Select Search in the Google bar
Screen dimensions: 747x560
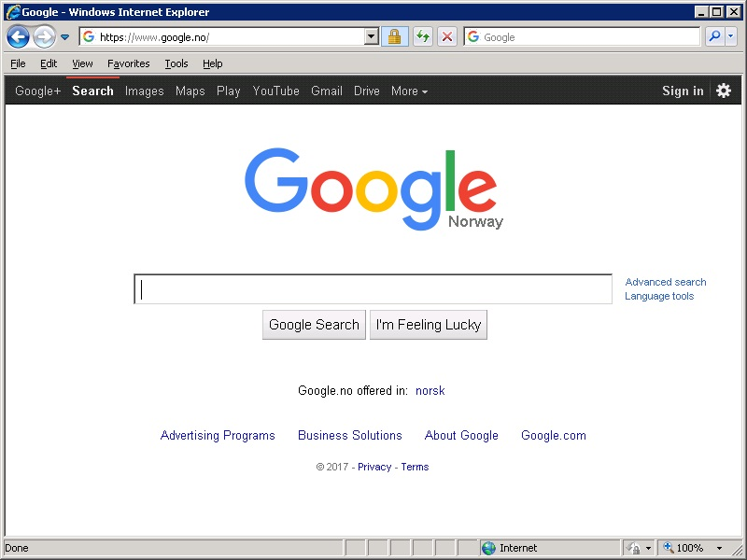point(92,91)
